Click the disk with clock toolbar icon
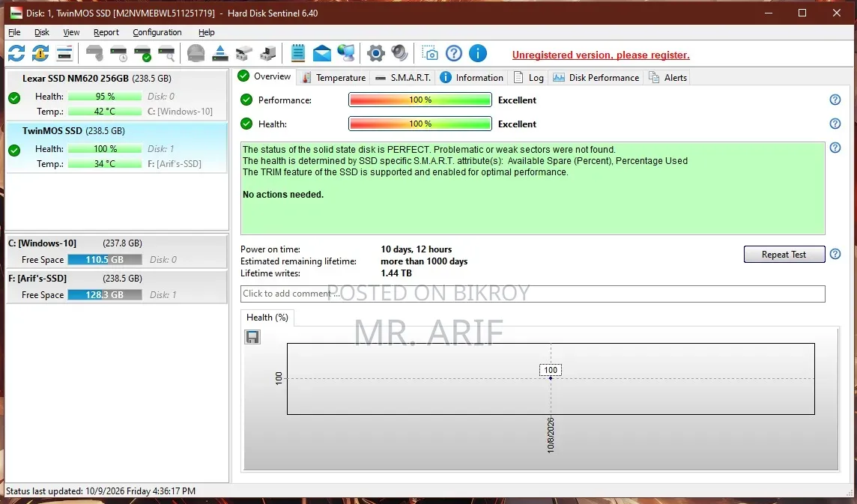Viewport: 857px width, 504px height. (x=118, y=54)
